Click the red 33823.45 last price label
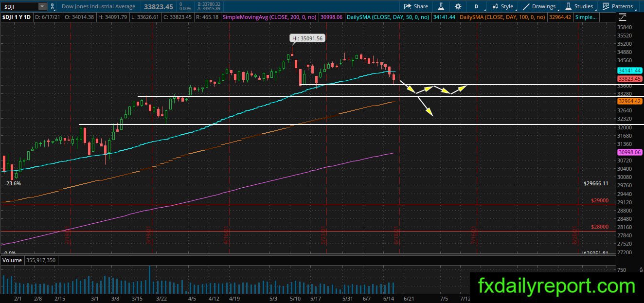The image size is (644, 303). 629,78
